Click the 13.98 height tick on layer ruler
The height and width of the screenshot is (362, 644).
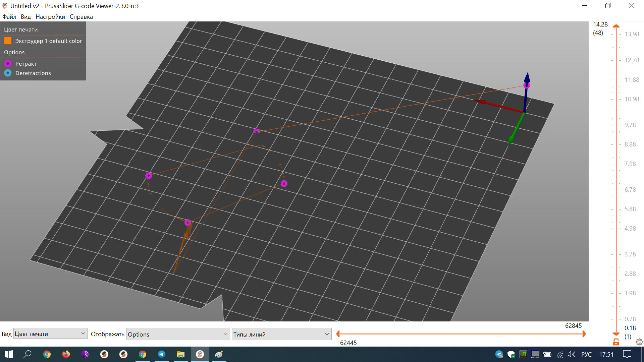[x=632, y=34]
